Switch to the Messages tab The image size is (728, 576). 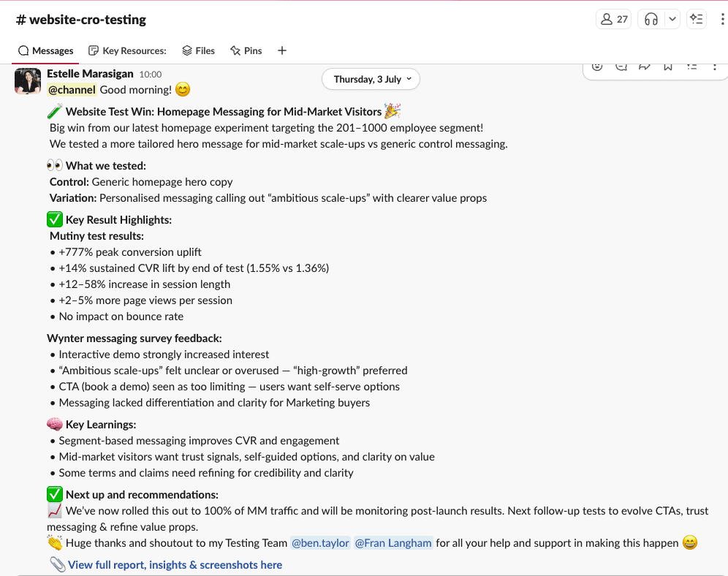click(45, 50)
